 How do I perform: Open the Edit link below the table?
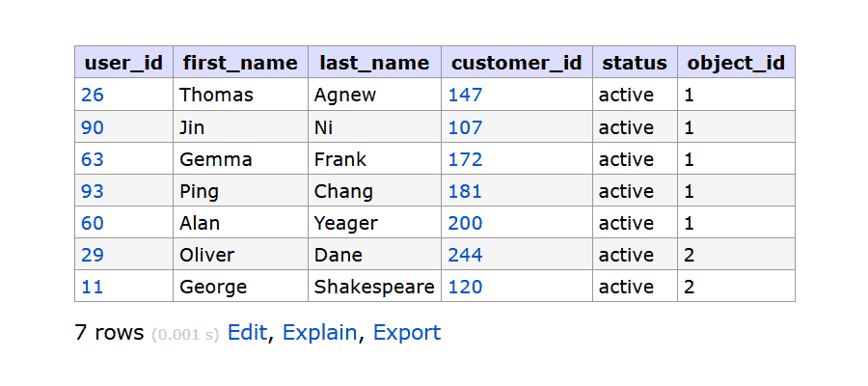247,332
